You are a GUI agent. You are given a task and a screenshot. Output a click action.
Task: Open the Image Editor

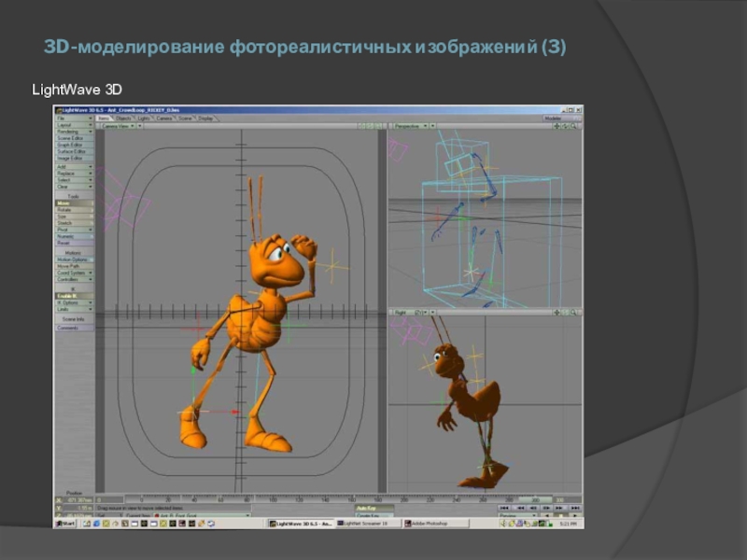[75, 158]
